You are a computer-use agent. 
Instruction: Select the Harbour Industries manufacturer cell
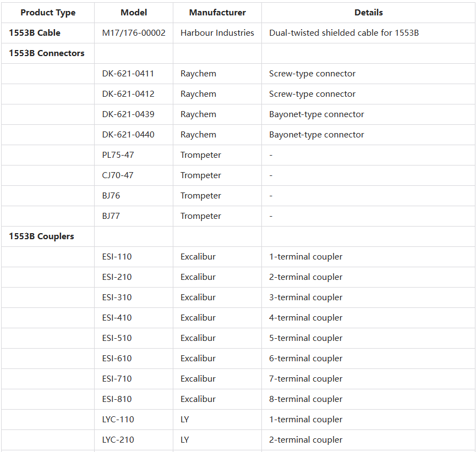[x=217, y=33]
